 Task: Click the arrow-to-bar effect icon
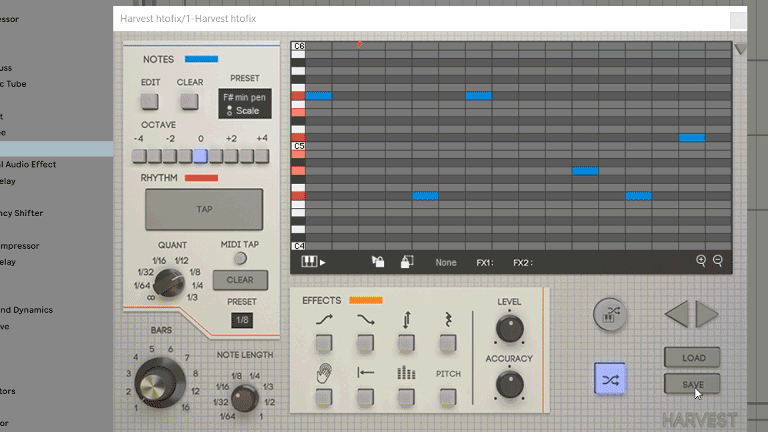(365, 373)
